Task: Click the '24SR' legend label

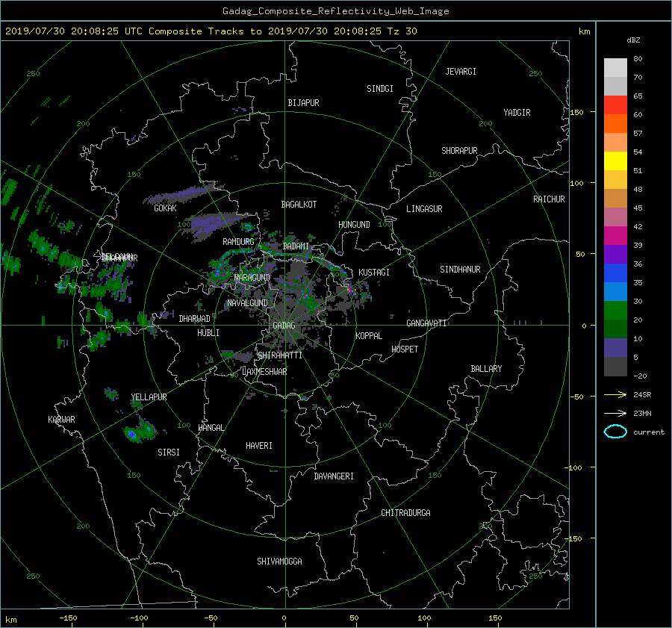Action: coord(642,395)
